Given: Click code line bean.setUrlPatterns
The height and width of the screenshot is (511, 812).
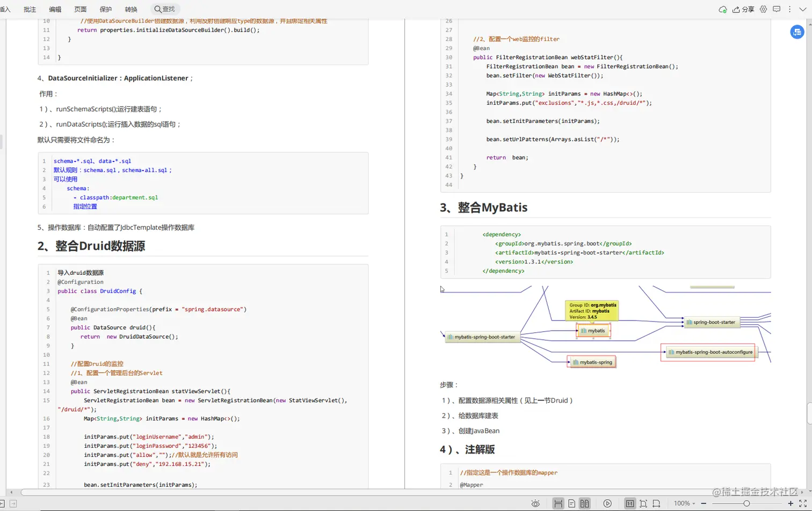Looking at the screenshot, I should click(553, 139).
